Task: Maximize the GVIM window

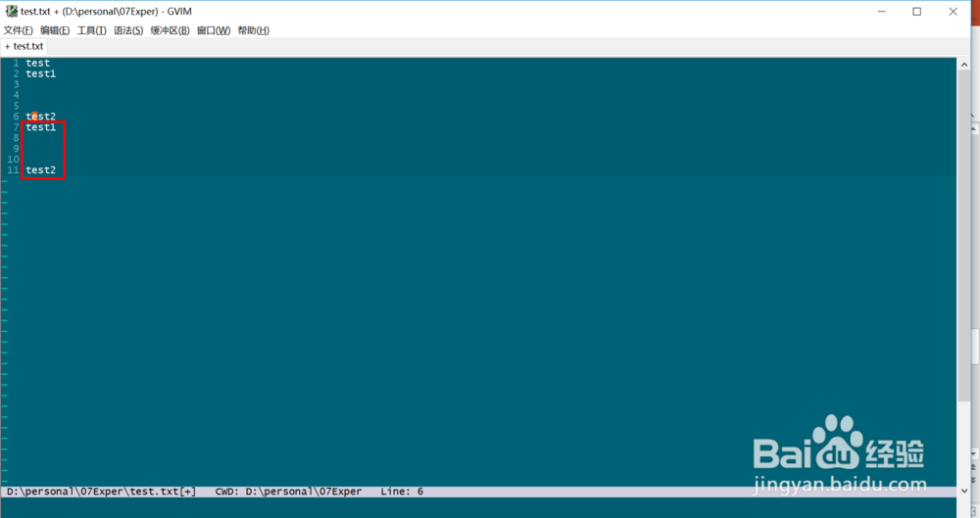Action: tap(917, 11)
